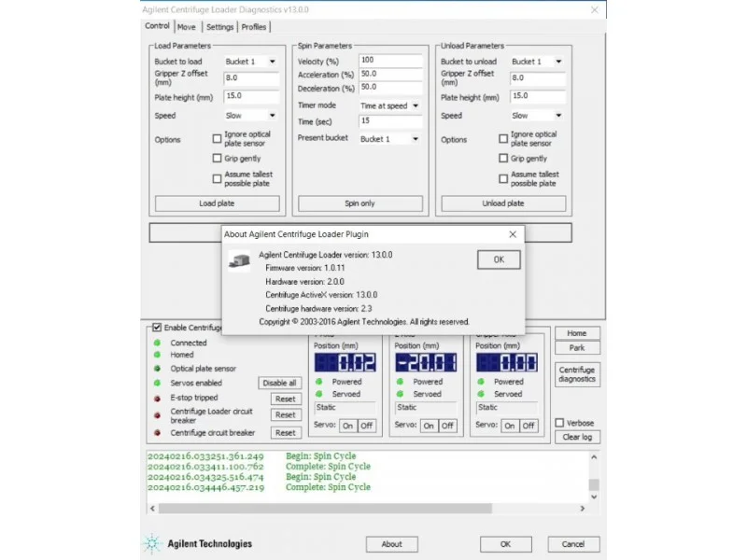Turn servo On for first axis (0.02)
The width and height of the screenshot is (747, 560).
click(348, 426)
